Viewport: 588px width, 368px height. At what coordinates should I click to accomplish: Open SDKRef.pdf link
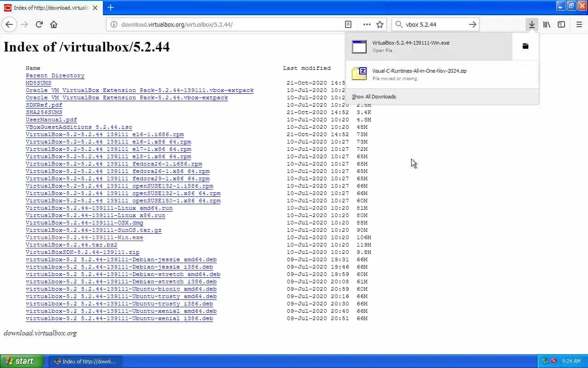(44, 105)
